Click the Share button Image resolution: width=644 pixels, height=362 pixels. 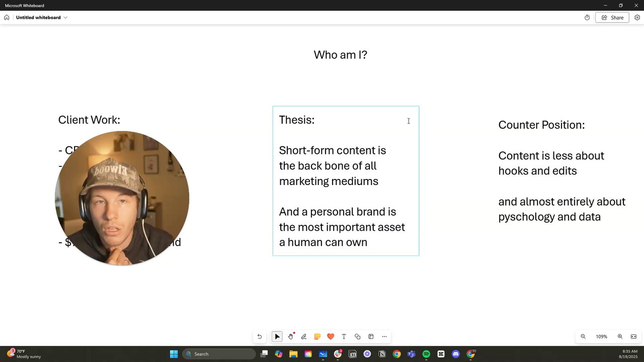tap(612, 18)
